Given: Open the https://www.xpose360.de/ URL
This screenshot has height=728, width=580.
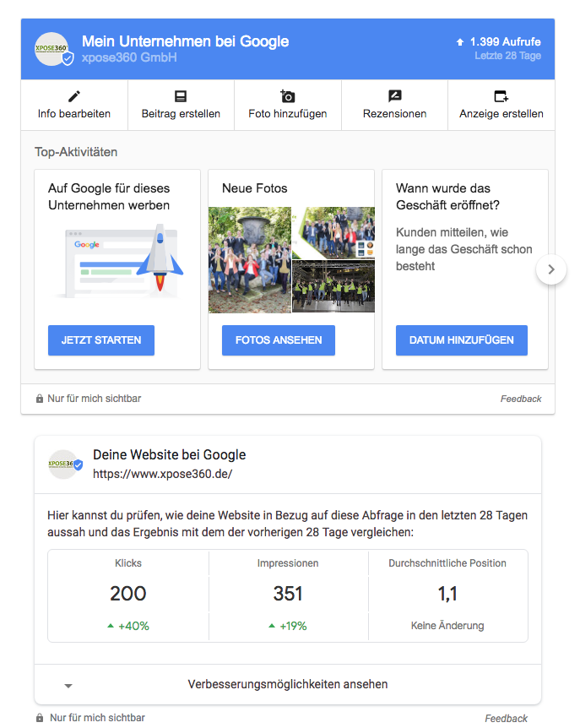Looking at the screenshot, I should pos(162,474).
